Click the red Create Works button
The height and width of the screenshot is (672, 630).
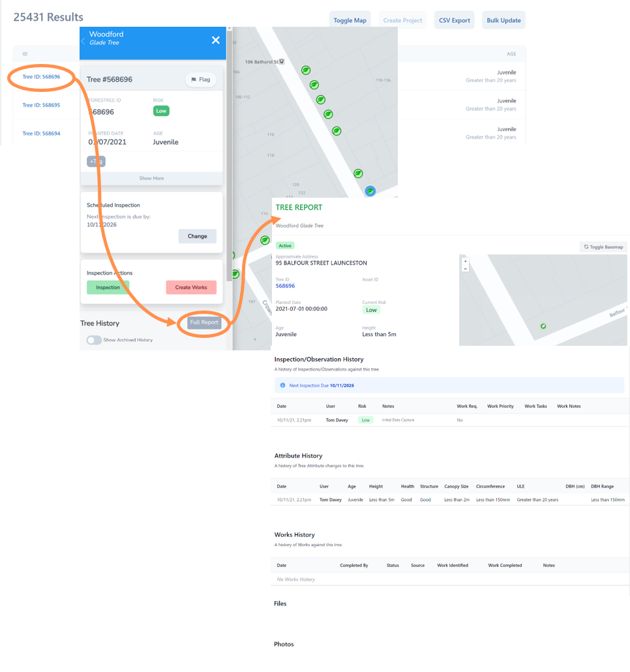click(190, 287)
